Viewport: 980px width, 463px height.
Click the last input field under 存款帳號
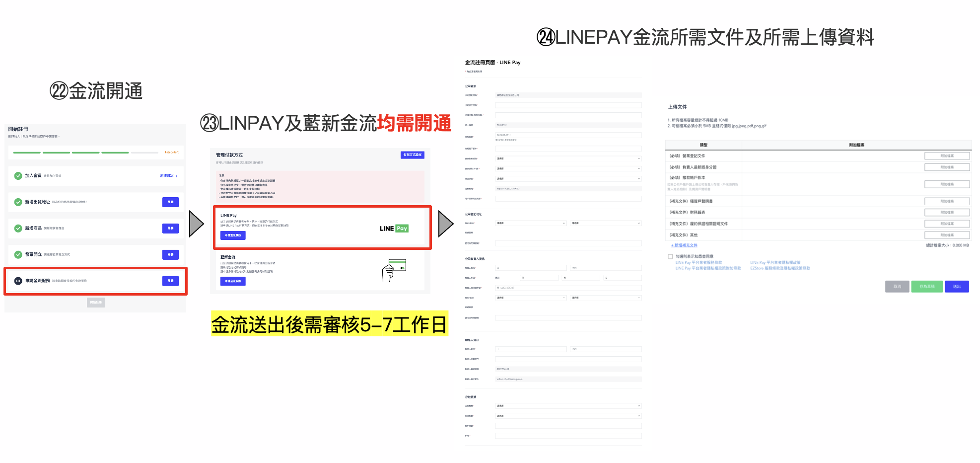pyautogui.click(x=568, y=436)
